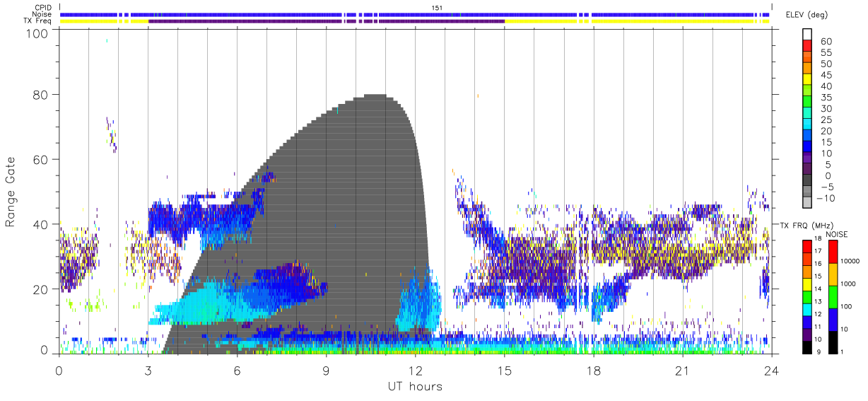Click the TX FRQ legend label '17'
Screen dimensions: 868x401
click(818, 252)
